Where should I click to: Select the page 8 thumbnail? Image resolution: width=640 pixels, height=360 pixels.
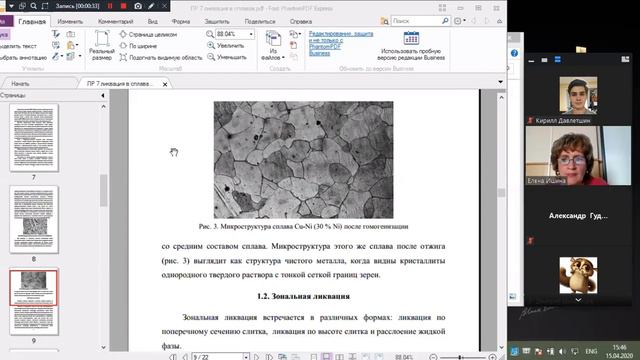[34, 219]
